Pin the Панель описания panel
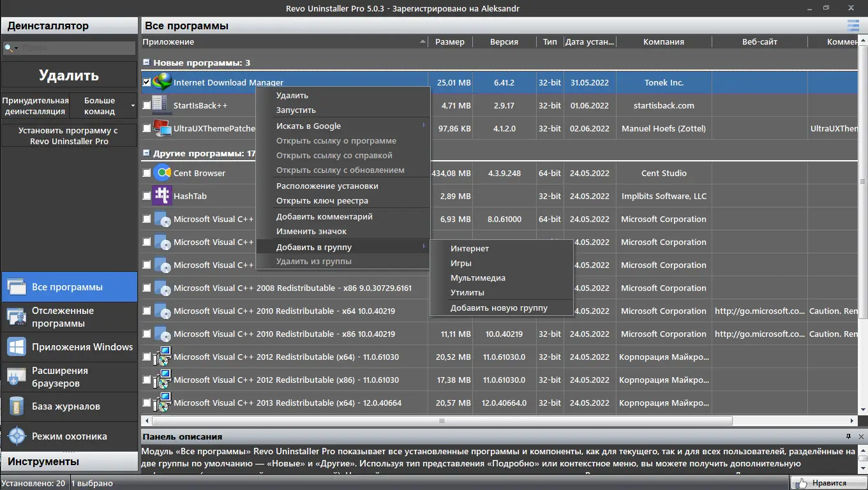The width and height of the screenshot is (868, 490). click(x=848, y=436)
